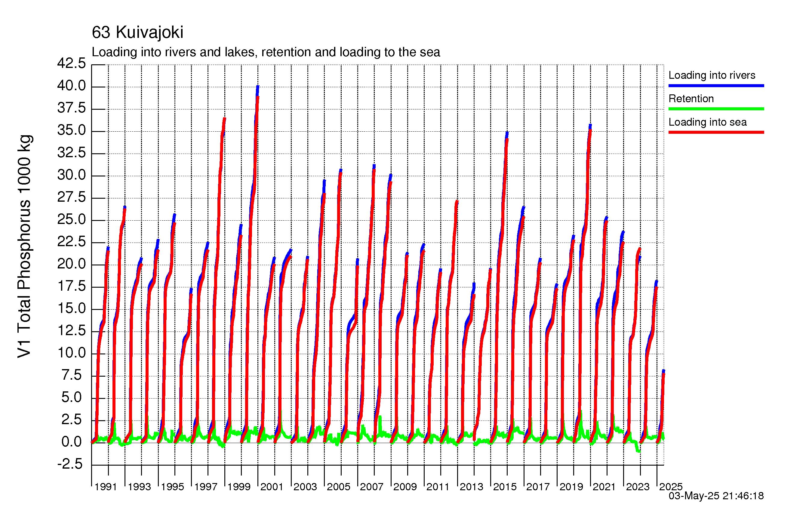Click x-axis year label 1993
Viewport: 812px width, 511px height.
point(139,487)
